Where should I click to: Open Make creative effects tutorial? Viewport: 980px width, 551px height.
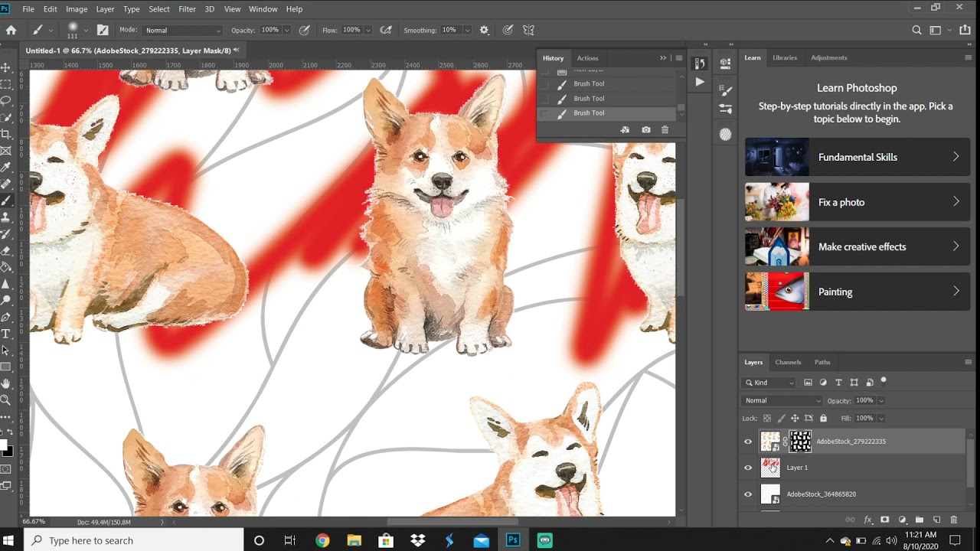click(x=857, y=246)
